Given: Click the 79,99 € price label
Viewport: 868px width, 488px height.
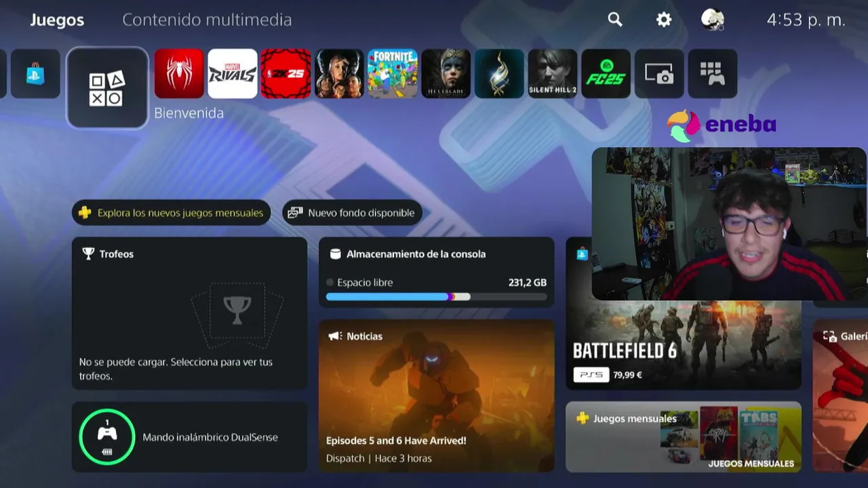Looking at the screenshot, I should [x=627, y=375].
